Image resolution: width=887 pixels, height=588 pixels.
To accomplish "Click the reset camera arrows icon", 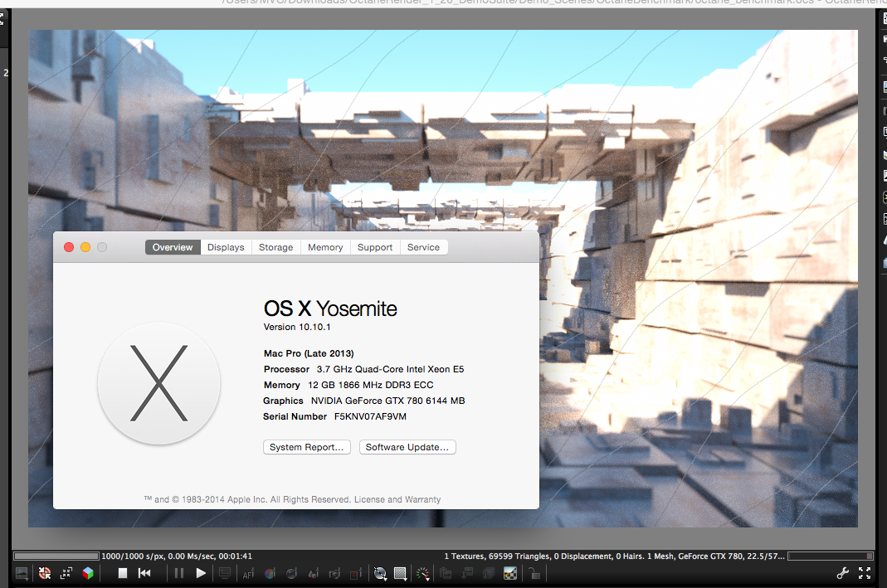I will pyautogui.click(x=66, y=574).
